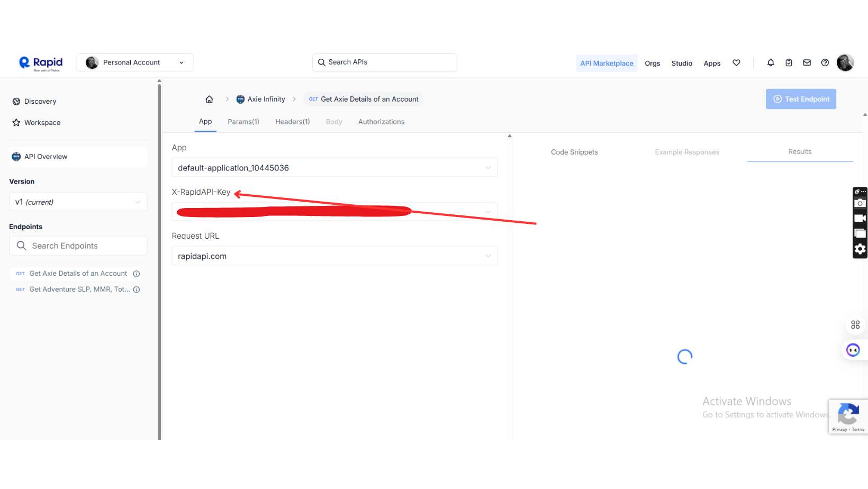Open Discovery in the sidebar
This screenshot has width=868, height=489.
point(40,102)
